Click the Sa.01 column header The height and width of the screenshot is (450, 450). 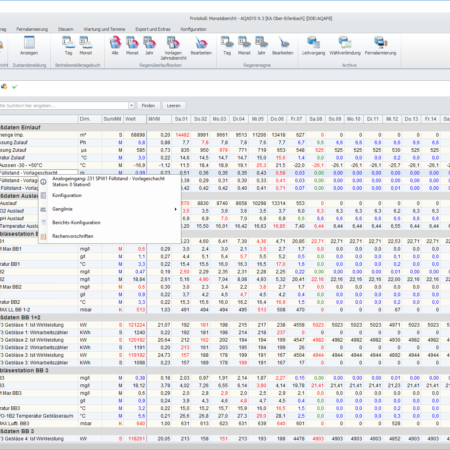181,119
